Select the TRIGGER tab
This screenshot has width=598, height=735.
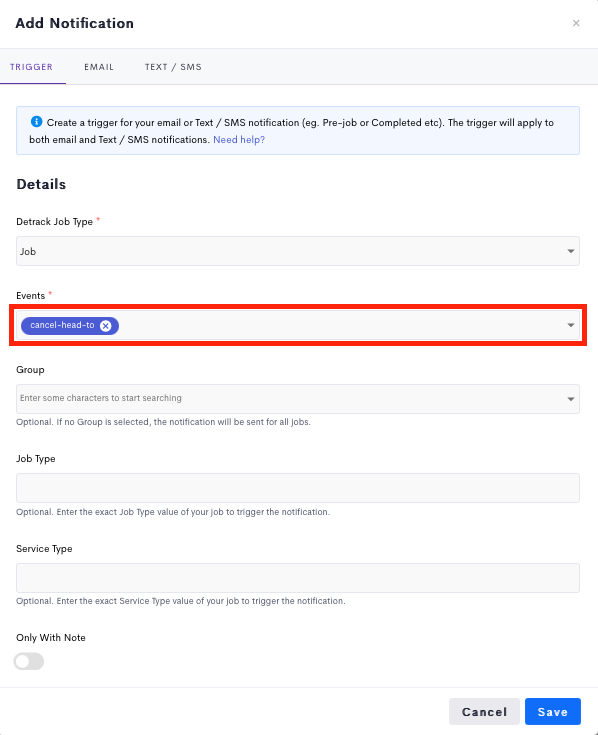(x=31, y=67)
